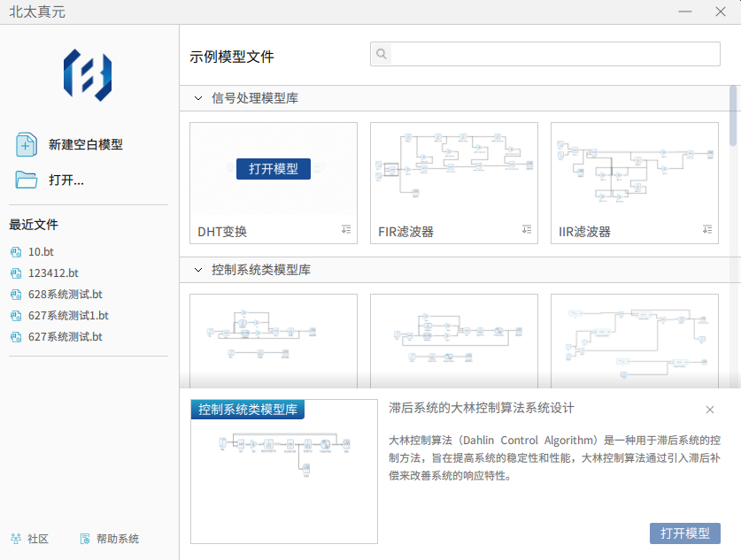Image resolution: width=741 pixels, height=560 pixels.
Task: Click the details icon on DHT变换 card
Action: [346, 230]
